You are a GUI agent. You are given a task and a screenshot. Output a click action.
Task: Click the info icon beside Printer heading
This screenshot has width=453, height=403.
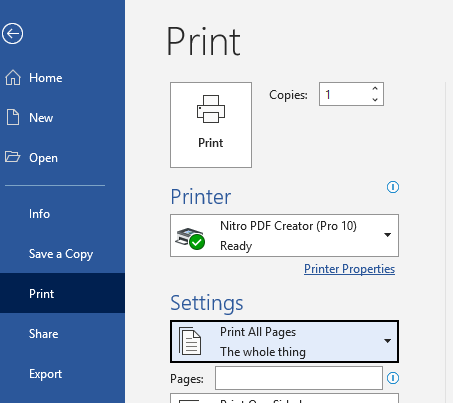tap(393, 187)
